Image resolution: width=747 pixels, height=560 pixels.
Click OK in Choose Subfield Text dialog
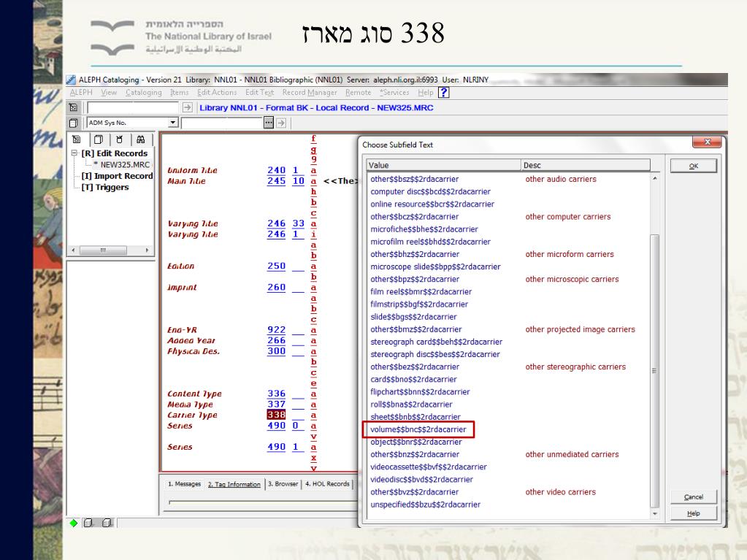693,166
